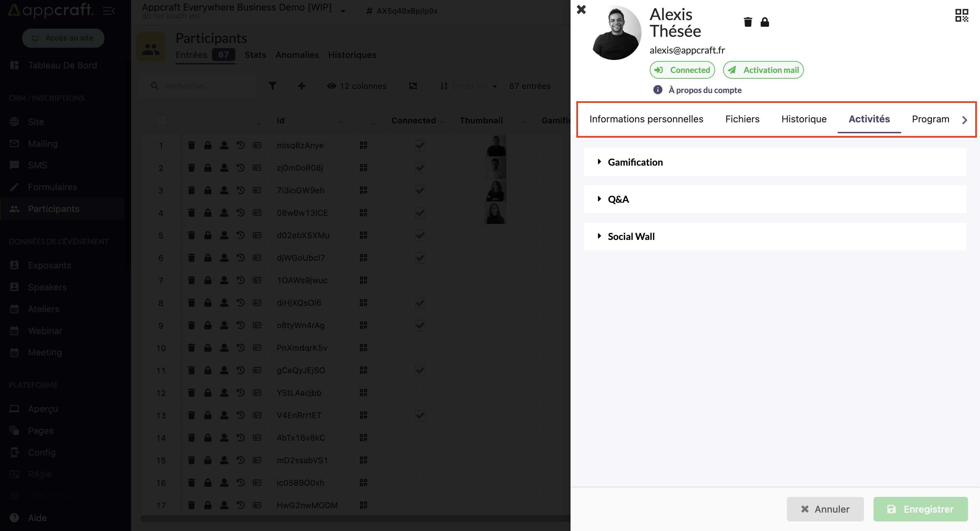
Task: Close the participant panel with X icon
Action: pos(581,10)
